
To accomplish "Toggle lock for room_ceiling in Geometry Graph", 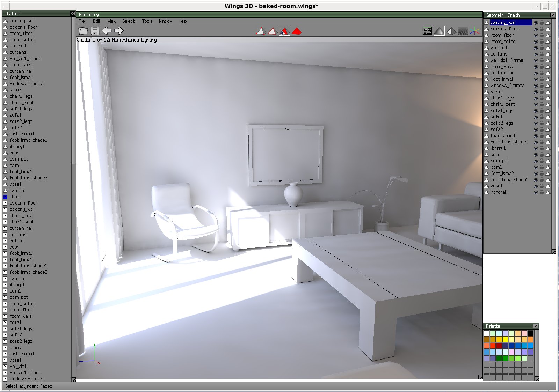I will click(x=542, y=42).
